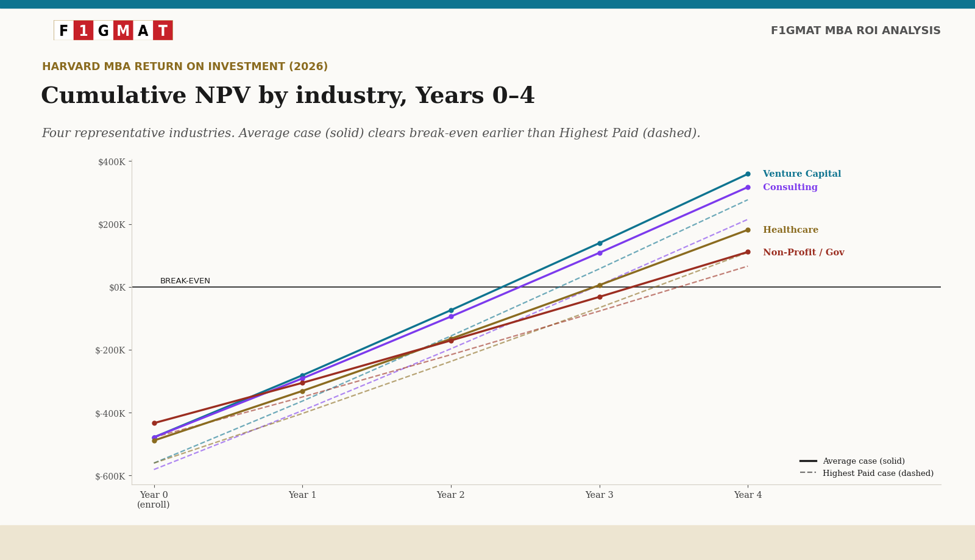Click the Non-Profit / Gov data point at Year 3
The image size is (975, 560).
coord(600,297)
